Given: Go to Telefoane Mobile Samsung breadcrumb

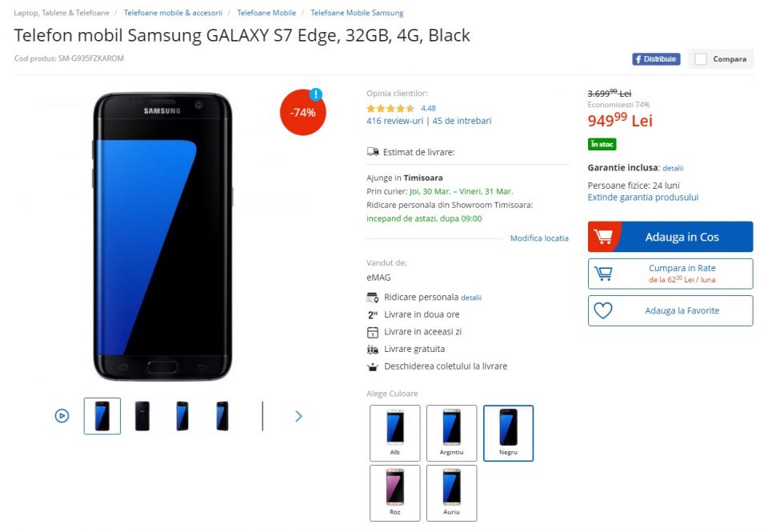Looking at the screenshot, I should (x=357, y=13).
